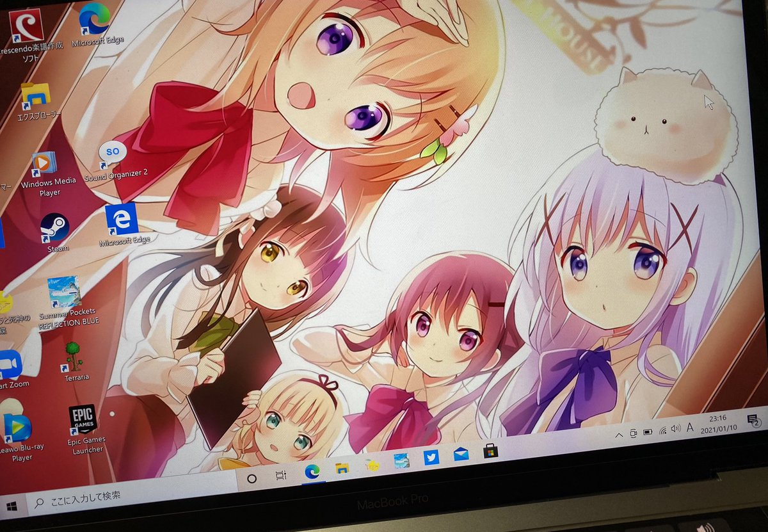
Task: Click the Meet Now tray icon
Action: (x=632, y=433)
